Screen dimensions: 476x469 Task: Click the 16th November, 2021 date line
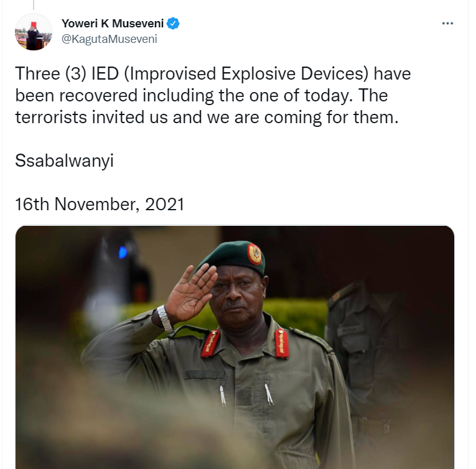pos(100,204)
